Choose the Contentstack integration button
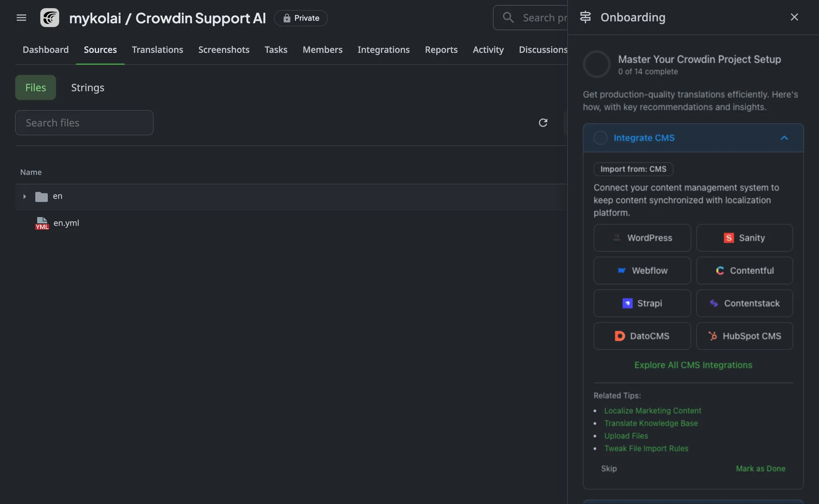The width and height of the screenshot is (819, 504). 744,303
